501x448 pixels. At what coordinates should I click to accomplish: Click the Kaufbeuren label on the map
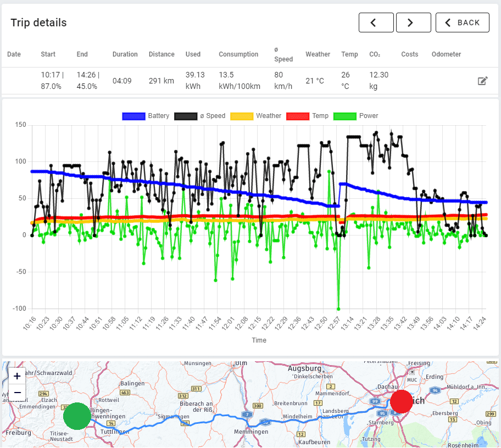(x=314, y=442)
